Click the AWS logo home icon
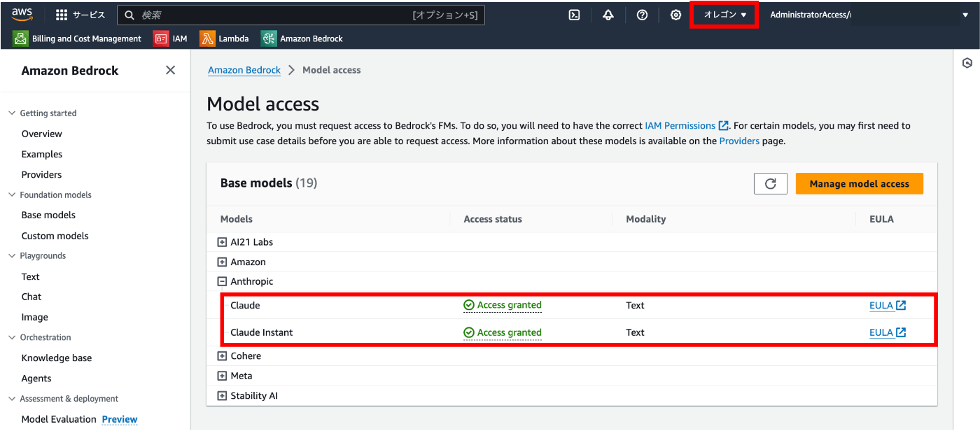The width and height of the screenshot is (980, 431). coord(22,14)
